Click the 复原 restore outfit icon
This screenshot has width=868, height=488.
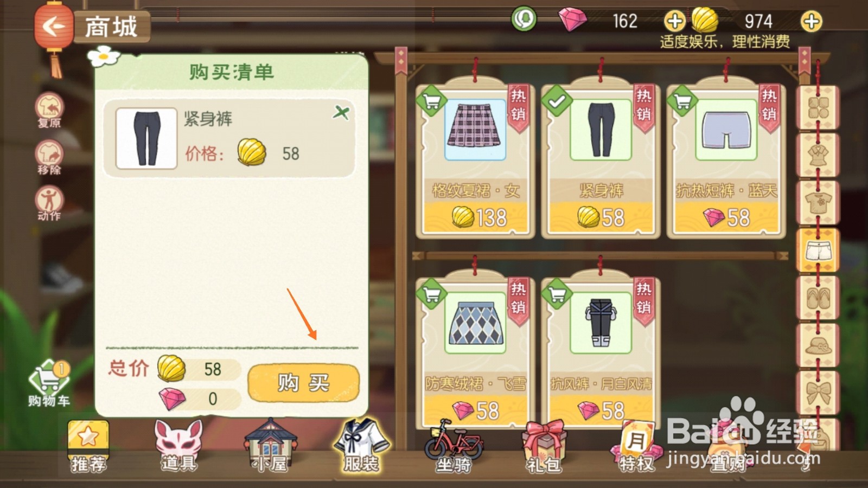(x=49, y=110)
